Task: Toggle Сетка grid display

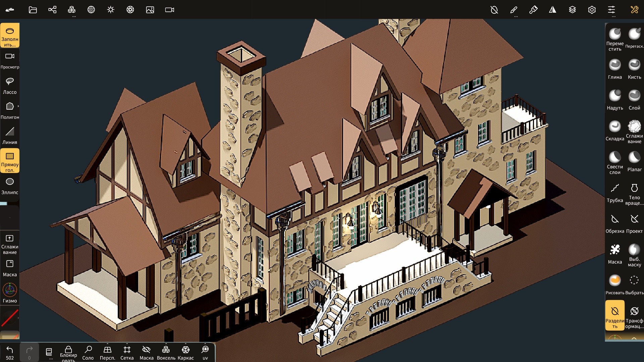Action: 127,353
